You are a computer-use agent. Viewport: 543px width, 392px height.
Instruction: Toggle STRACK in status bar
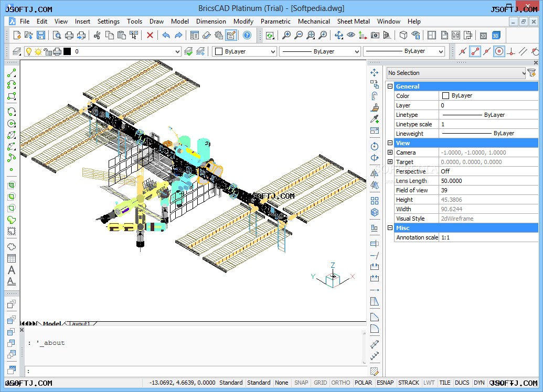(x=409, y=383)
